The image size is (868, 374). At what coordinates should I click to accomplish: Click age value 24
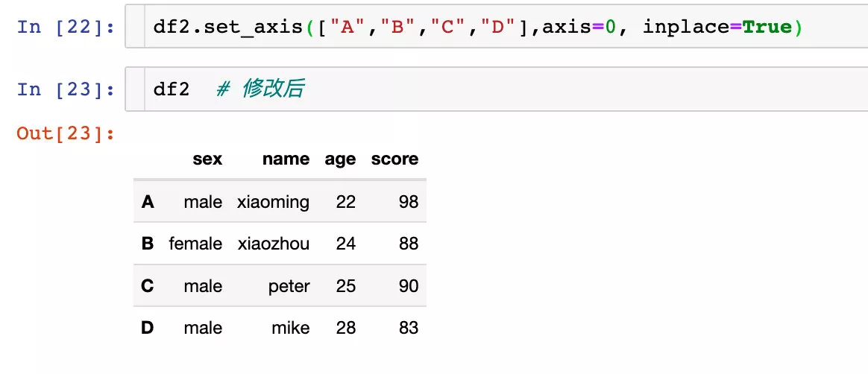[345, 244]
